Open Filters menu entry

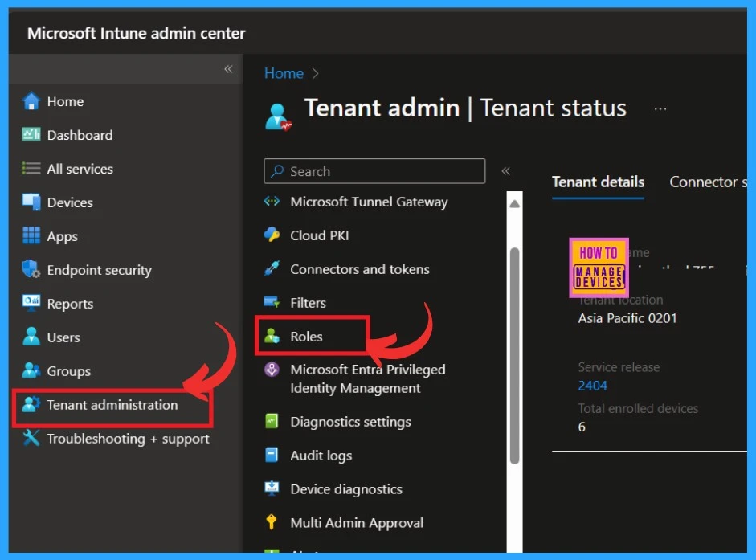click(308, 303)
